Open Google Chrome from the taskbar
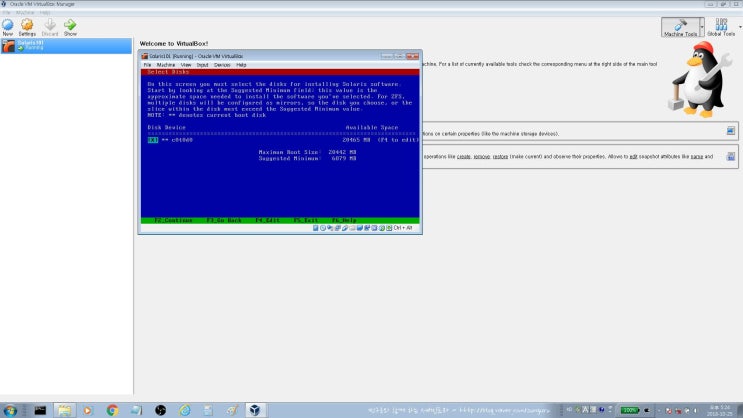The height and width of the screenshot is (418, 743). (x=112, y=410)
